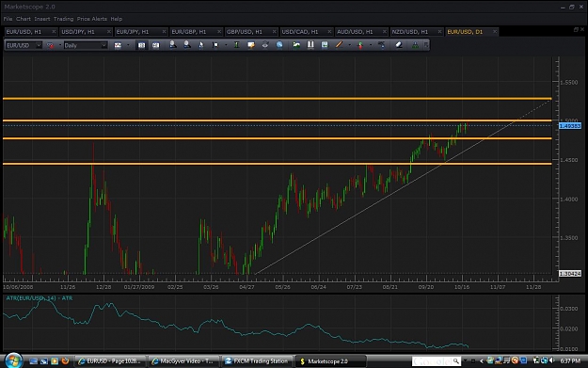
Task: Click the blue globe toolbar icon
Action: click(279, 45)
